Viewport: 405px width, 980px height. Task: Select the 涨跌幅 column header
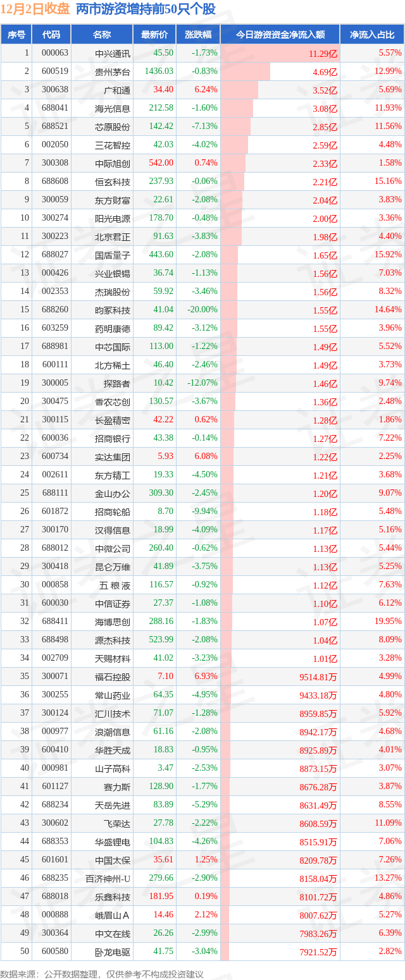coord(197,35)
